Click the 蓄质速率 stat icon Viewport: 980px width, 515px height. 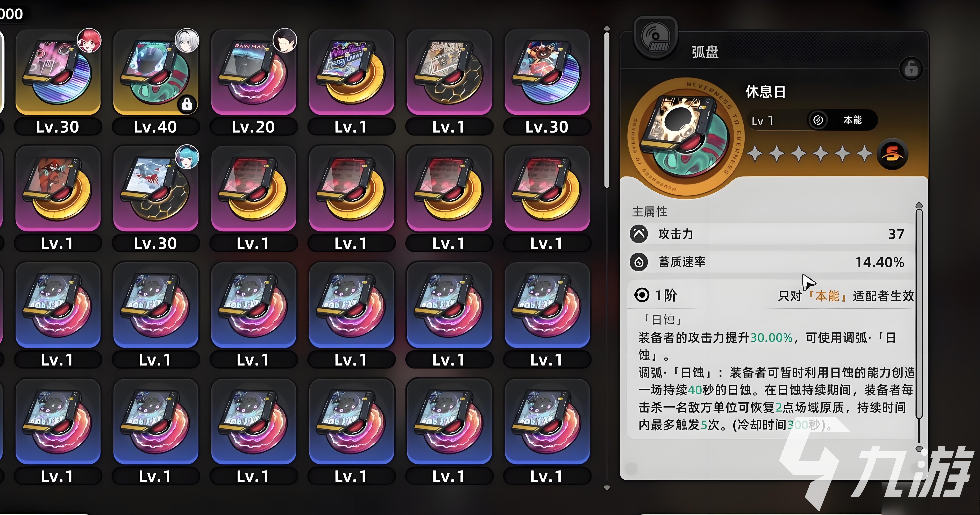pyautogui.click(x=639, y=262)
